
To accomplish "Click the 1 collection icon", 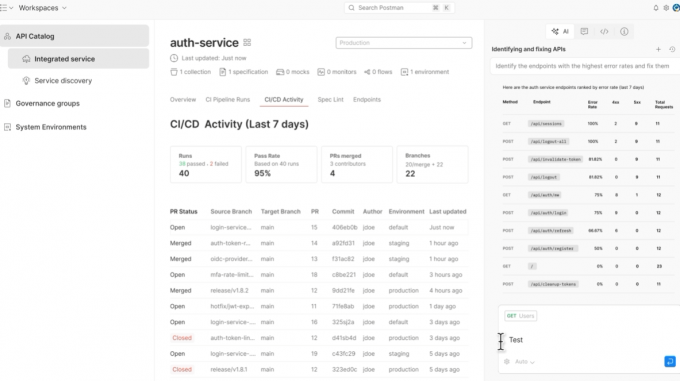I will point(174,72).
